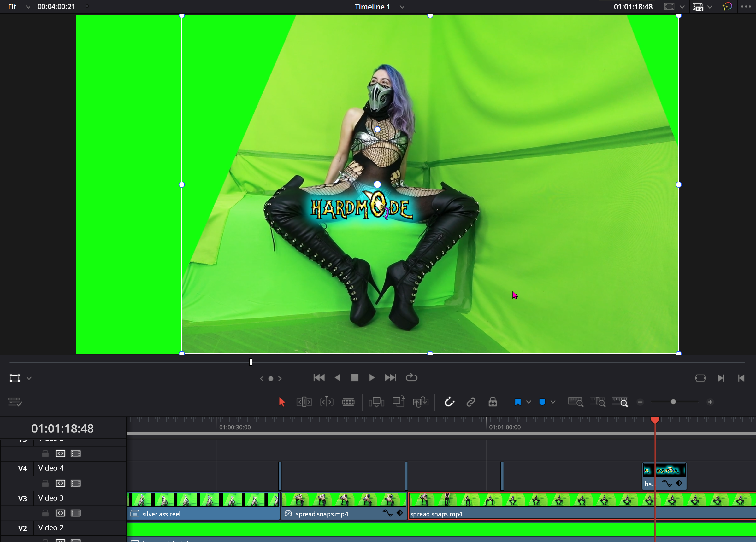The height and width of the screenshot is (542, 756).
Task: Toggle loop playback
Action: (411, 378)
